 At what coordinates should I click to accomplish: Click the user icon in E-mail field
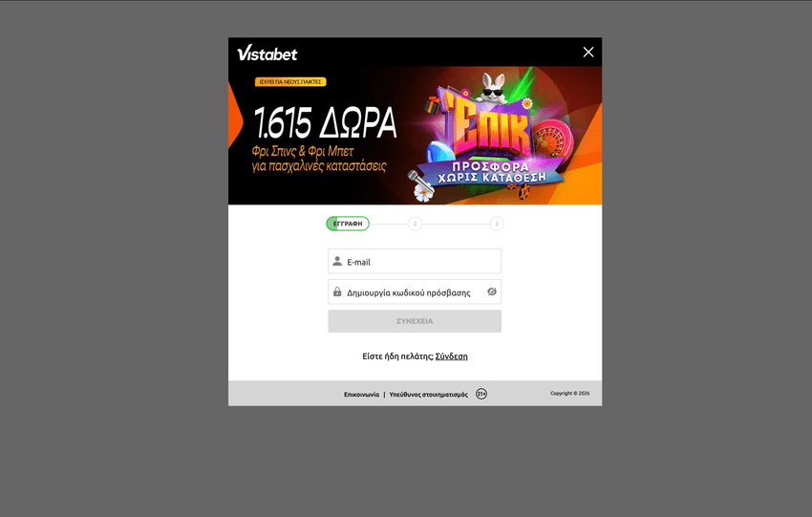click(x=337, y=261)
